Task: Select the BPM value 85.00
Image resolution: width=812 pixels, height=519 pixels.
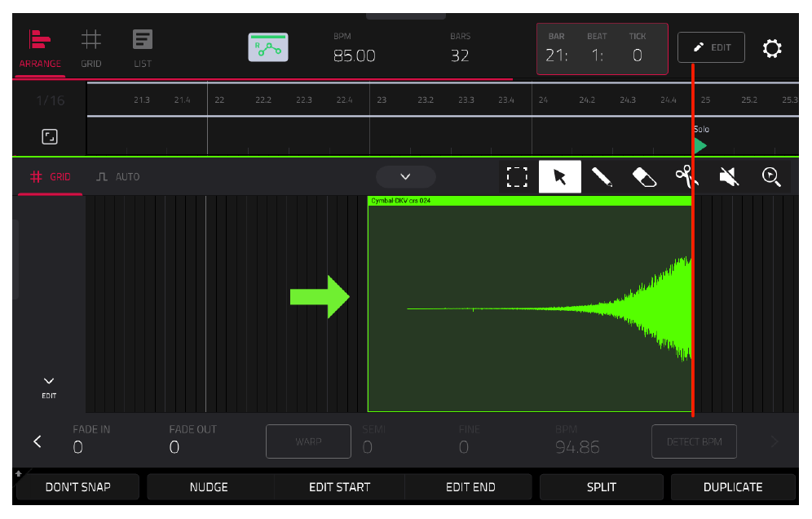Action: 354,55
